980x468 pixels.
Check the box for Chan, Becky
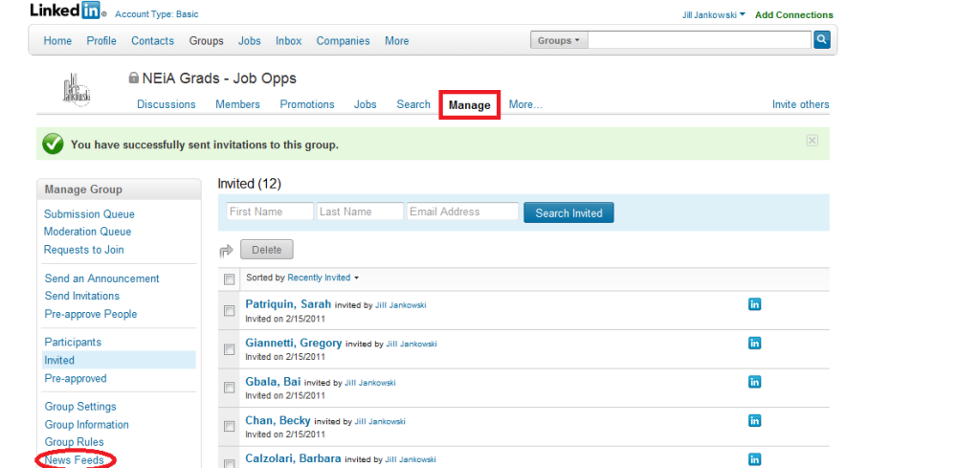click(x=230, y=427)
